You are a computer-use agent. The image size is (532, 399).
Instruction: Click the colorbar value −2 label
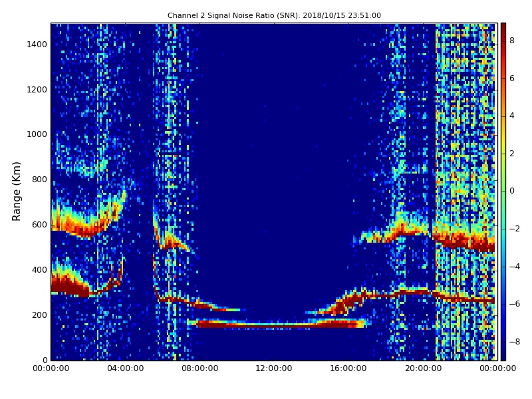pyautogui.click(x=515, y=229)
